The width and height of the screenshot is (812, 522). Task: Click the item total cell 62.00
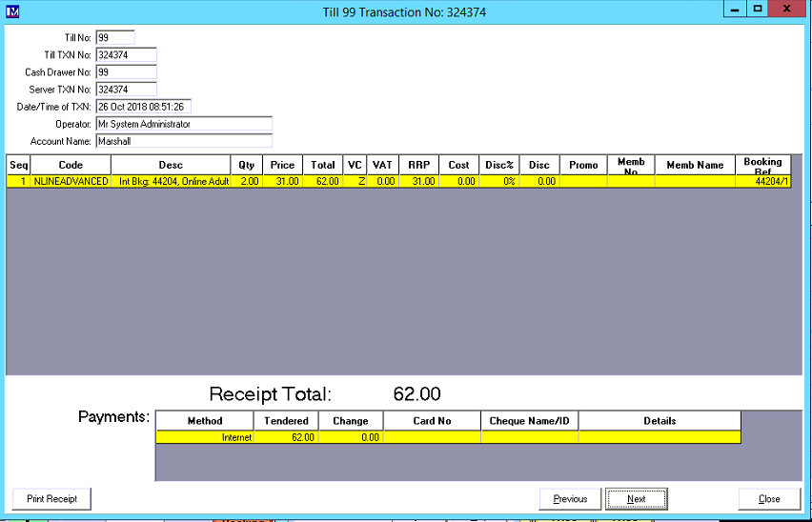(x=323, y=181)
